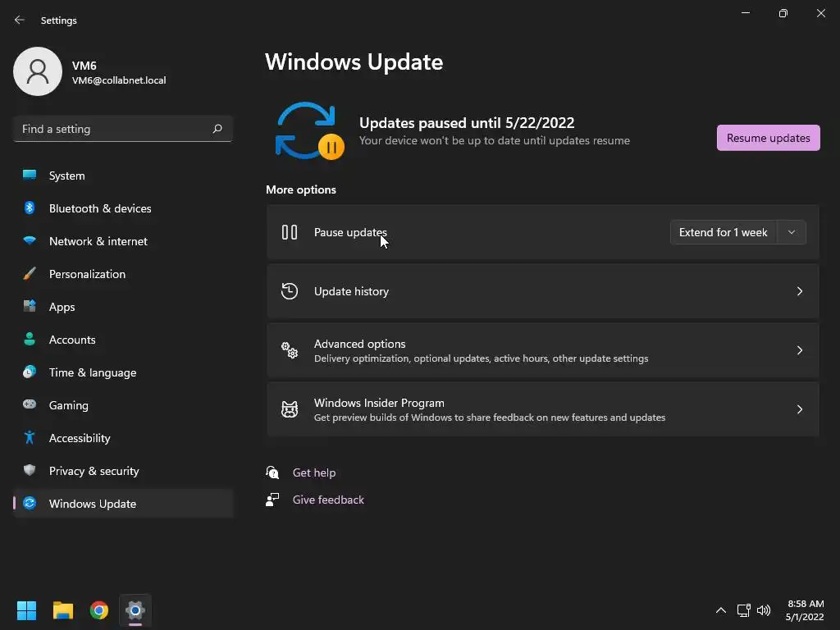
Task: Click the Time & language clock icon
Action: click(30, 372)
